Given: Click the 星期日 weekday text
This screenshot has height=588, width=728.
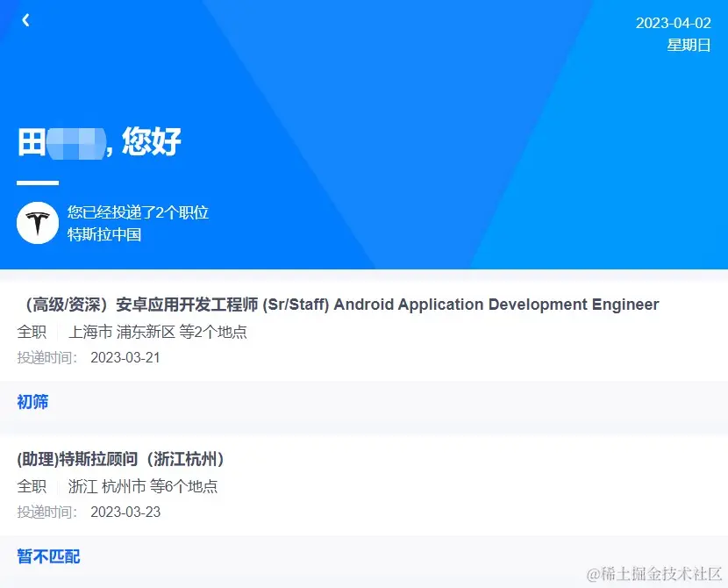Looking at the screenshot, I should pyautogui.click(x=689, y=45).
